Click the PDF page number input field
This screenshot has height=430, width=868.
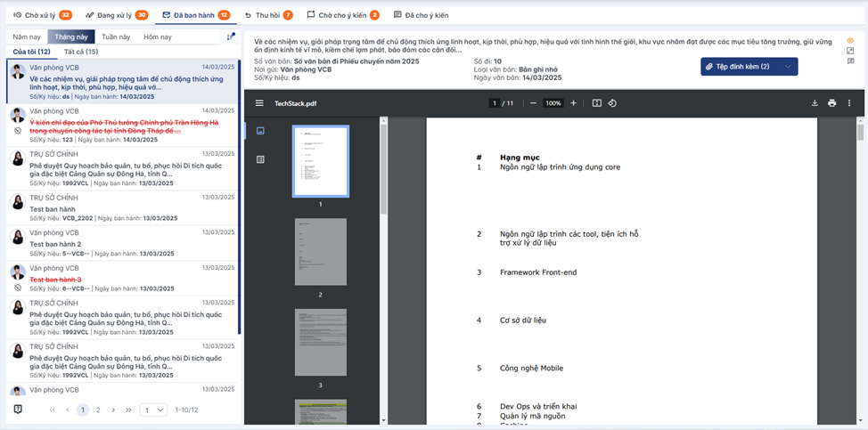(493, 103)
